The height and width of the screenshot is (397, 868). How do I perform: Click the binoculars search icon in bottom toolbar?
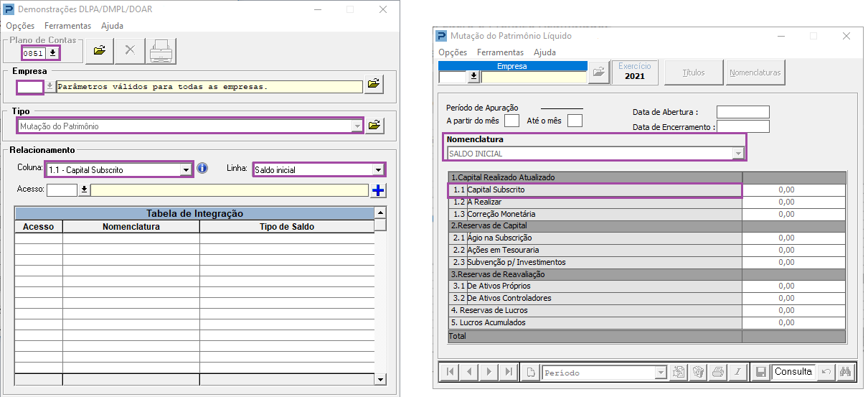click(844, 372)
